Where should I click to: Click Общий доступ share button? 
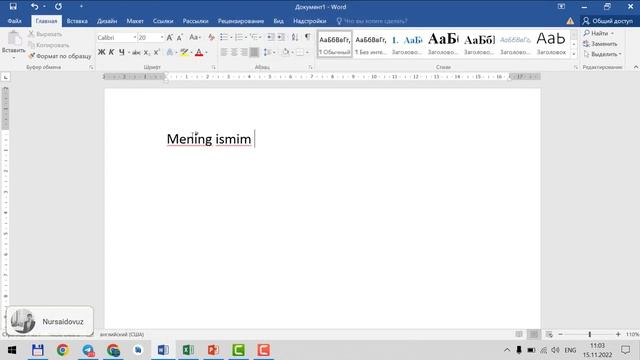(x=608, y=21)
